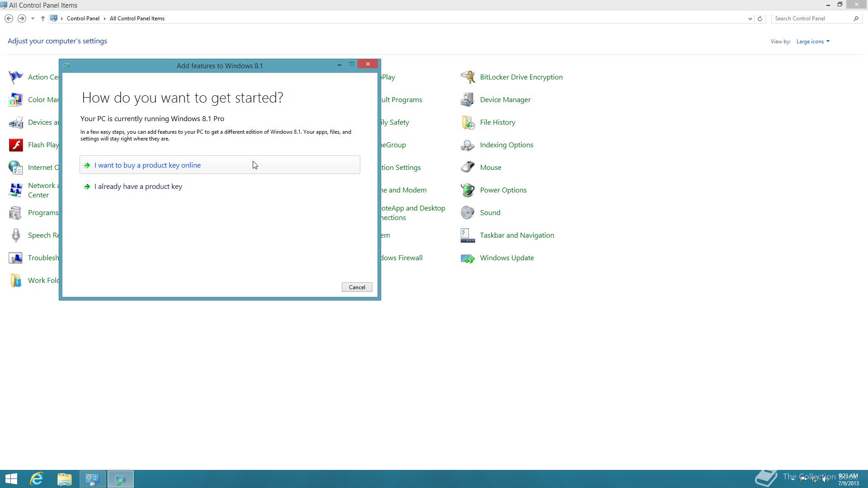Open the BitLocker Drive Encryption link
The width and height of the screenshot is (868, 488).
pyautogui.click(x=521, y=77)
